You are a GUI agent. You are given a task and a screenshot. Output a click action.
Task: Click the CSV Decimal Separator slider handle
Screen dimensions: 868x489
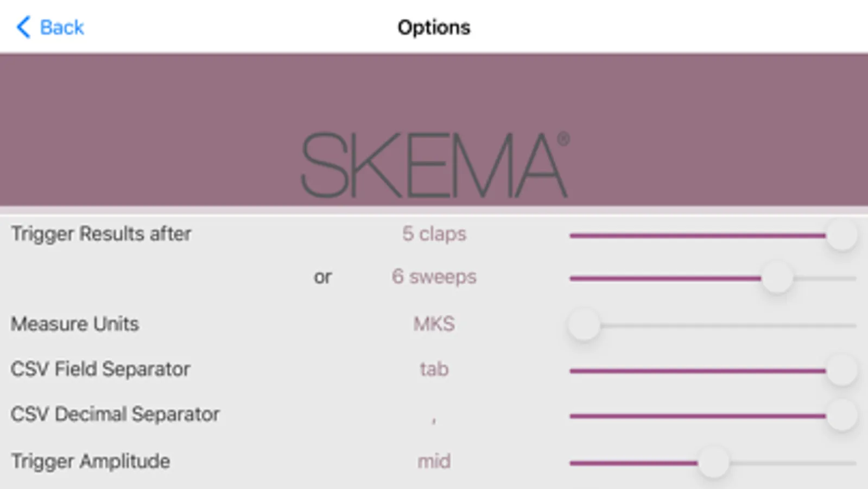click(x=841, y=416)
